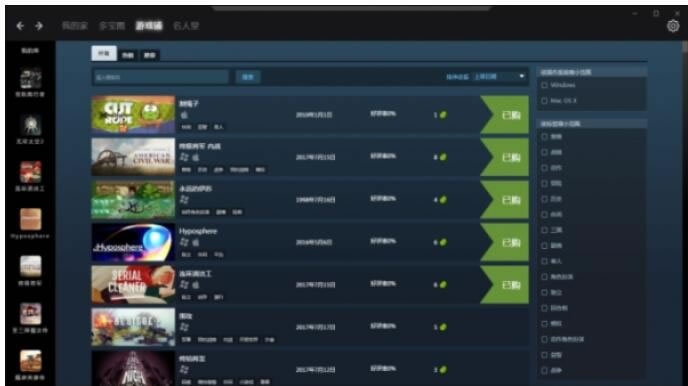Image resolution: width=688 pixels, height=386 pixels.
Task: Open the Serial Cleaner icon in sidebar
Action: click(x=30, y=172)
